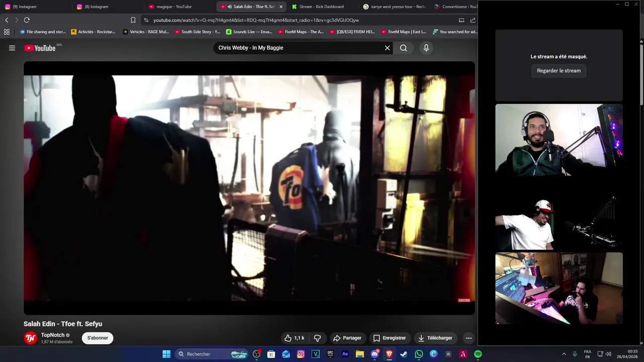This screenshot has height=362, width=644.
Task: Switch to the kanye west yeezus tour tab
Action: [x=394, y=7]
